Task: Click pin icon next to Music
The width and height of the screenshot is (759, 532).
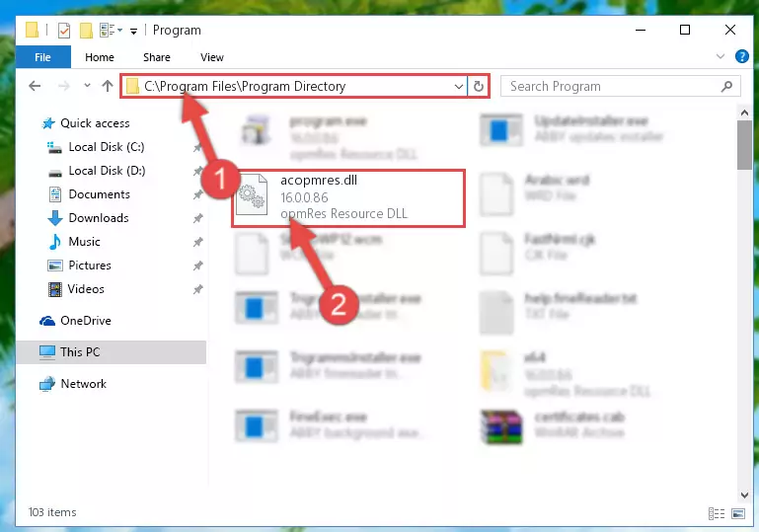Action: [197, 242]
